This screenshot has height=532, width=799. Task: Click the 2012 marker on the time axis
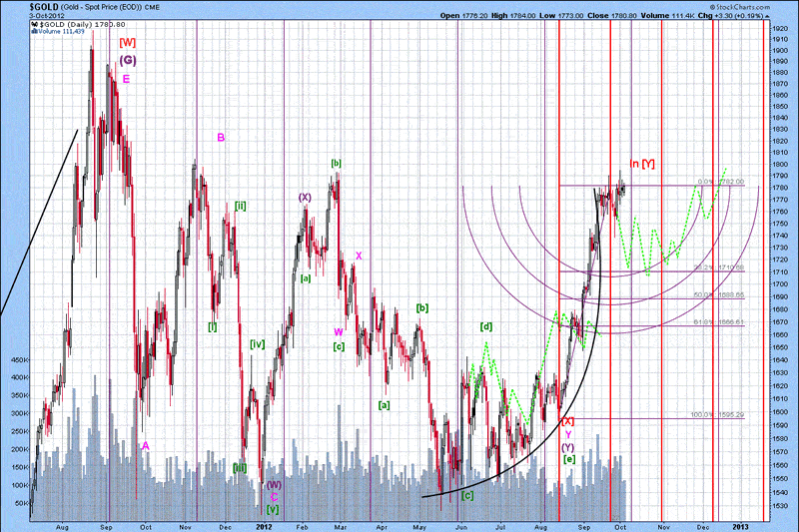pos(264,524)
